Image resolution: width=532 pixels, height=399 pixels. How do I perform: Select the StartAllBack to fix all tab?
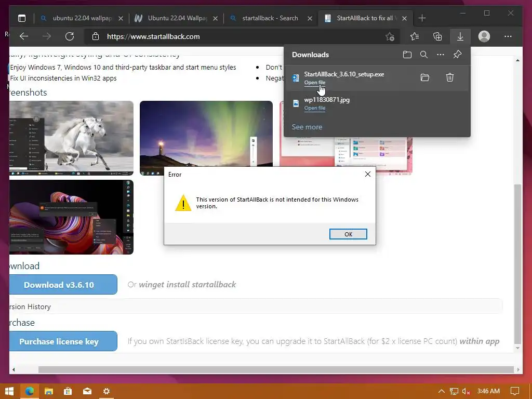click(365, 18)
